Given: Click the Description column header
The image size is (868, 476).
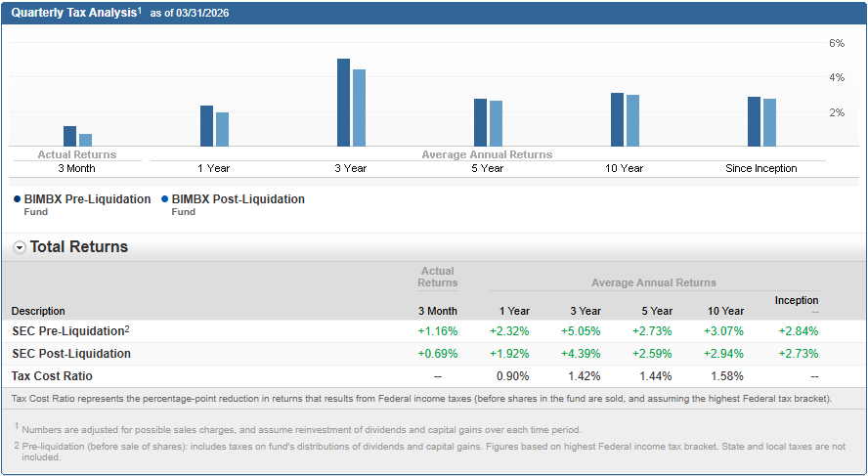Looking at the screenshot, I should coord(38,311).
